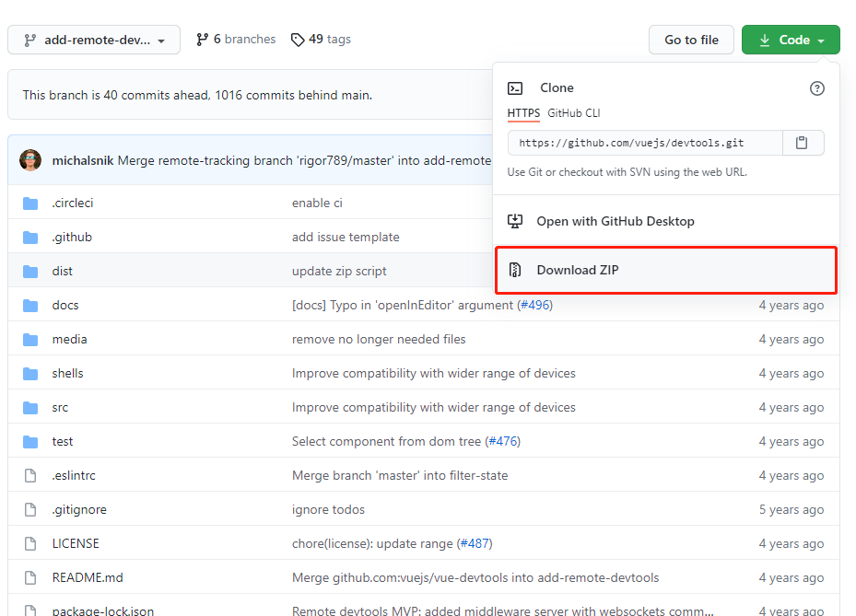The width and height of the screenshot is (856, 616).
Task: Toggle the green Code dropdown button
Action: click(791, 40)
